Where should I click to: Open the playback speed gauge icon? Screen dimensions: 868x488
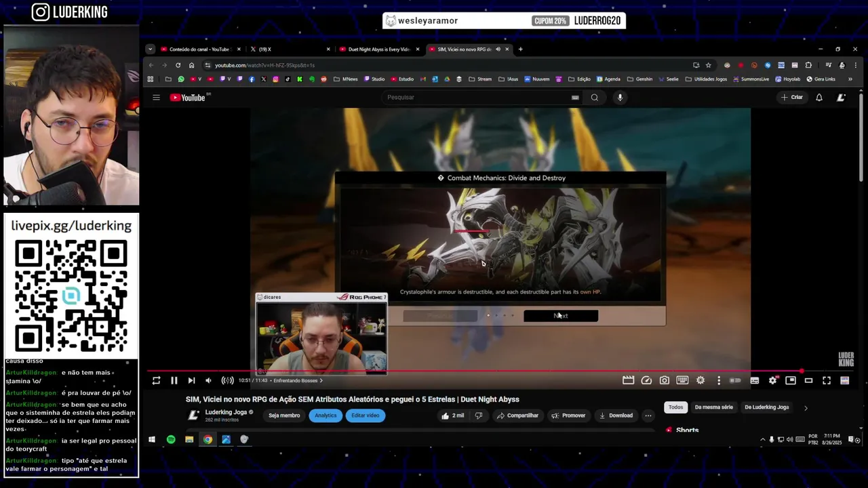click(646, 381)
